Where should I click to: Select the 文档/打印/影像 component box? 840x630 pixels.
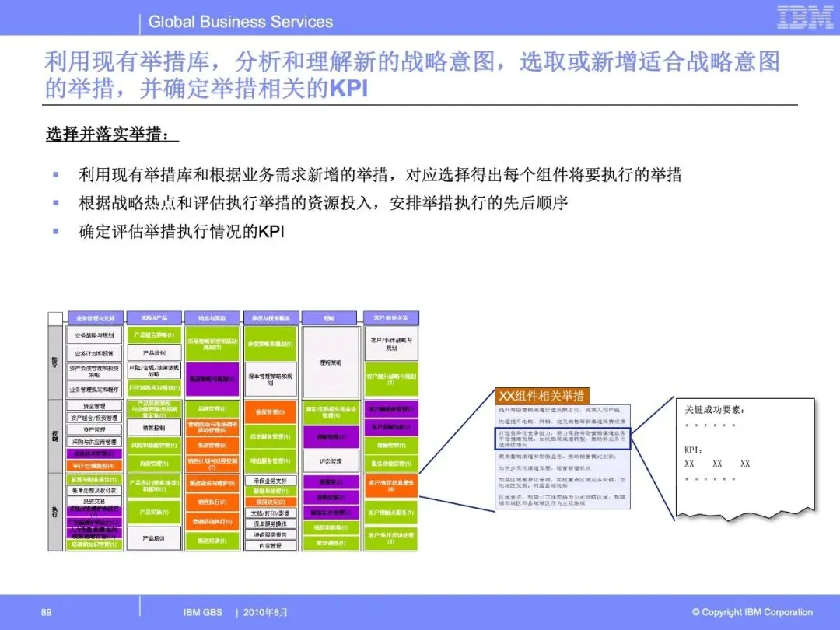coord(271,513)
